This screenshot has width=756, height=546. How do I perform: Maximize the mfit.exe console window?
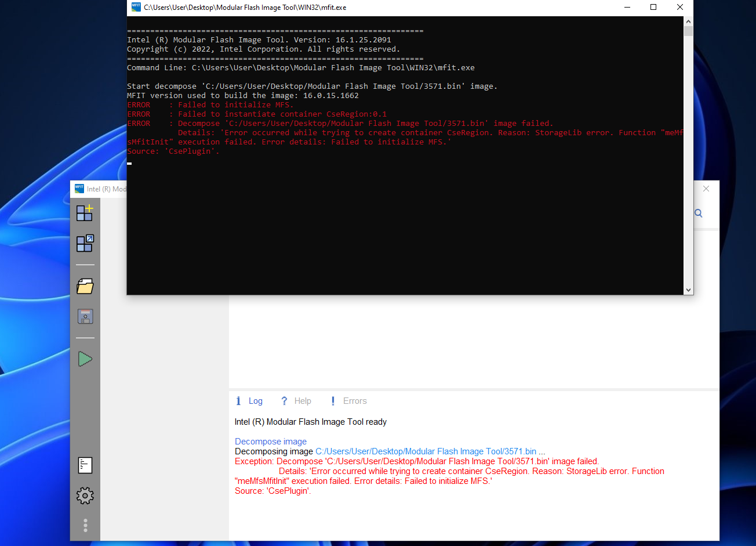pyautogui.click(x=653, y=8)
